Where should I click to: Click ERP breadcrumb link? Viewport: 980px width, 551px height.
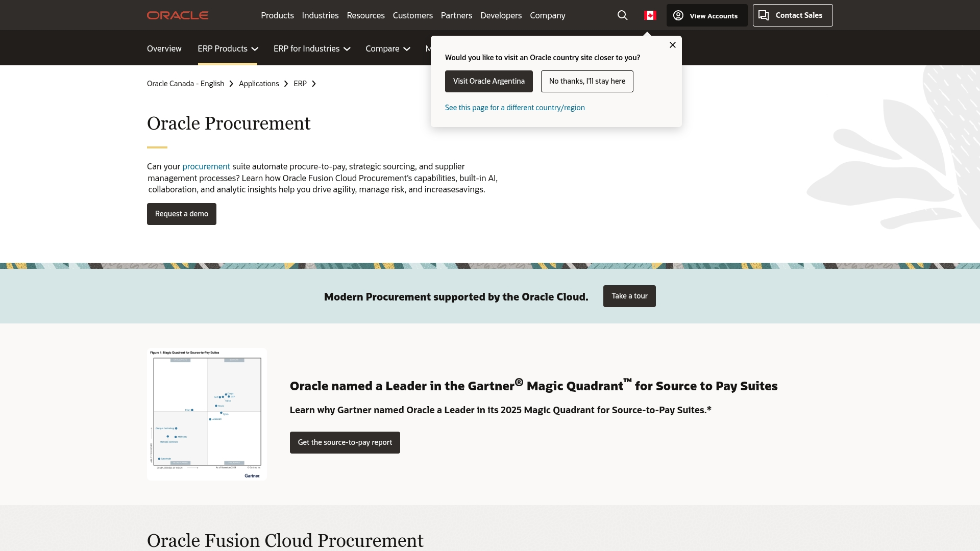click(300, 84)
